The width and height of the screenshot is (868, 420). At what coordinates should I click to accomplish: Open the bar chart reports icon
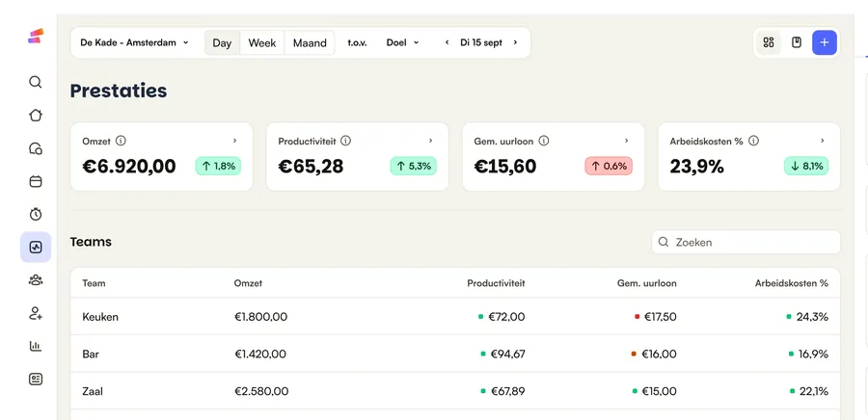tap(36, 347)
